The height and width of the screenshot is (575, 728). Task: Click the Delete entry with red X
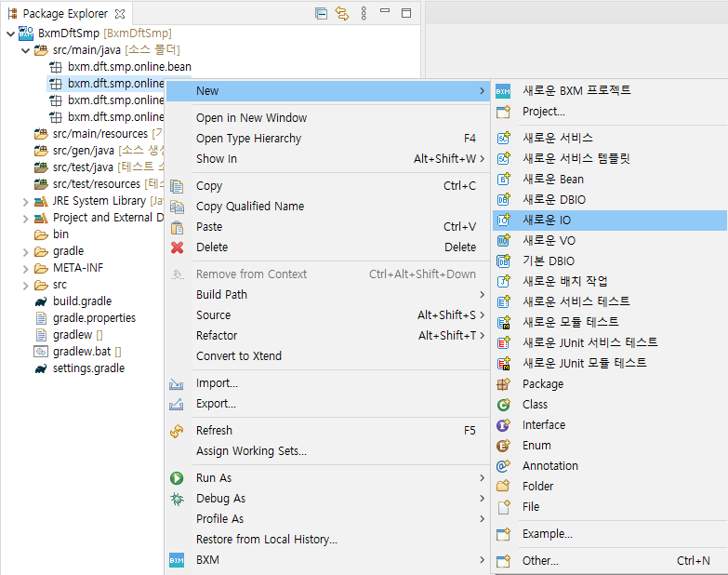[x=212, y=247]
